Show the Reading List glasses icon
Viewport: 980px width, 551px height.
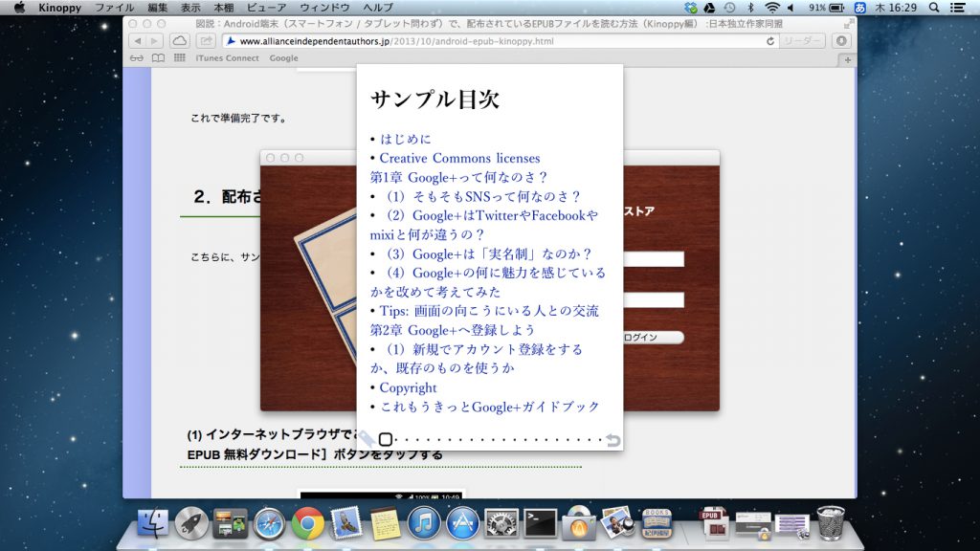pyautogui.click(x=136, y=58)
